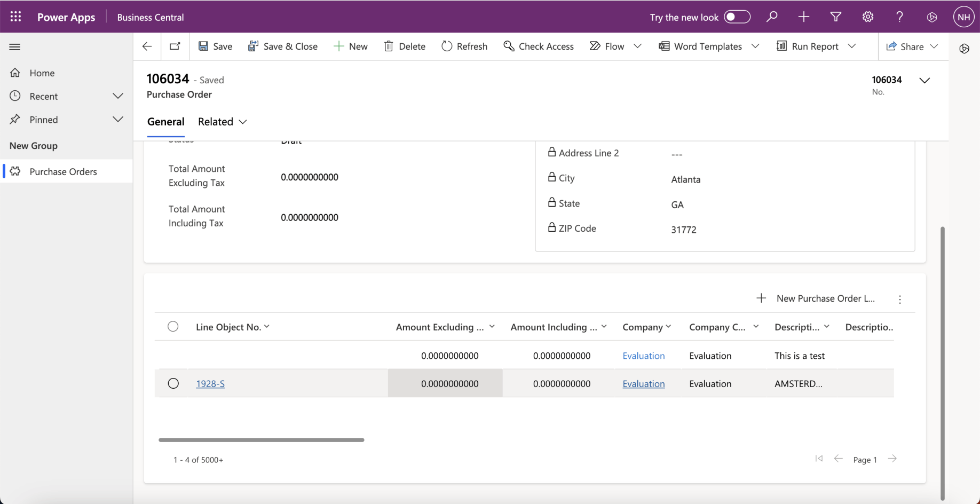Click the search magnifier icon in header

[772, 17]
